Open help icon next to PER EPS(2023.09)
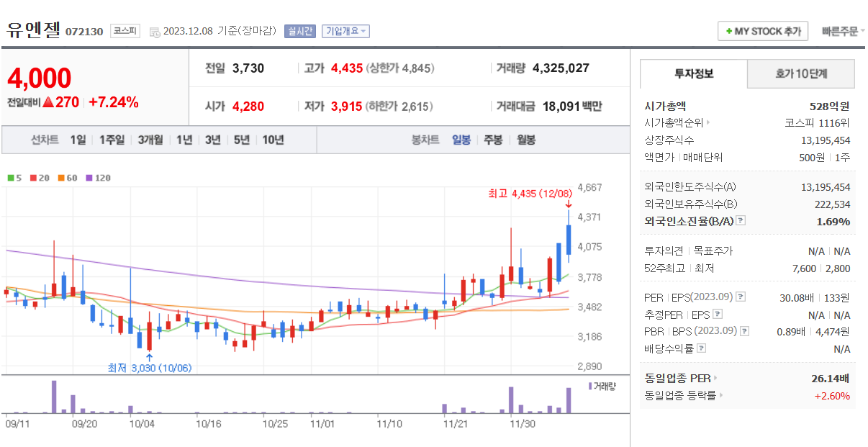The image size is (868, 447). coord(741,297)
